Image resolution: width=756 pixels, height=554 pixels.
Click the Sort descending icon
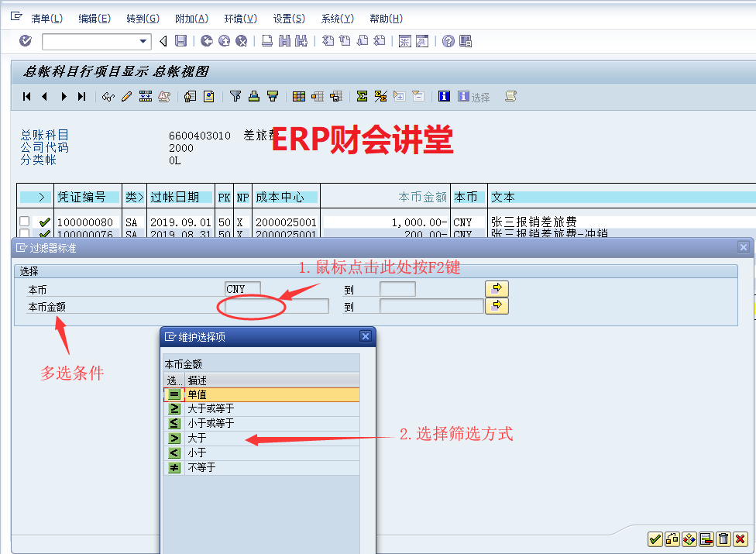[x=273, y=96]
